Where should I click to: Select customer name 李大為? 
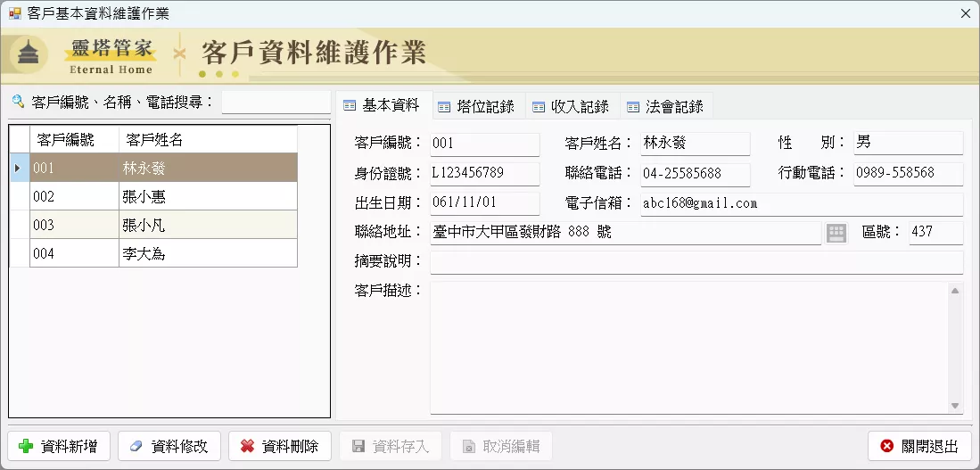pyautogui.click(x=208, y=254)
